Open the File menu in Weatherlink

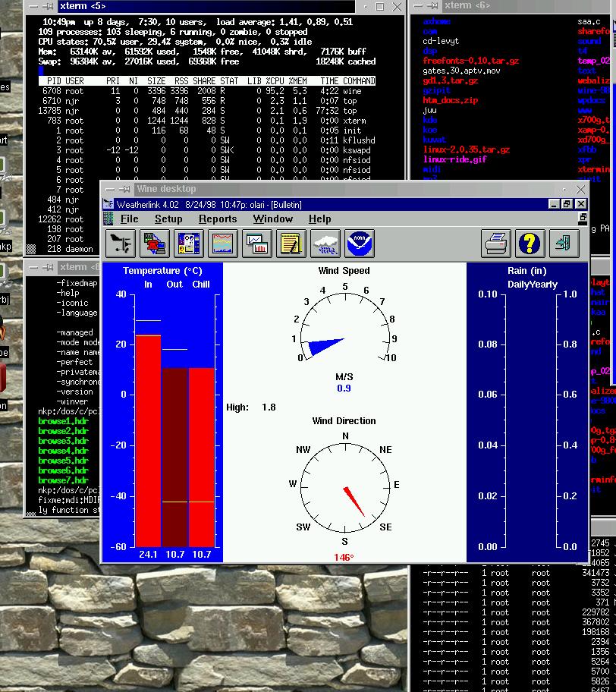(129, 219)
